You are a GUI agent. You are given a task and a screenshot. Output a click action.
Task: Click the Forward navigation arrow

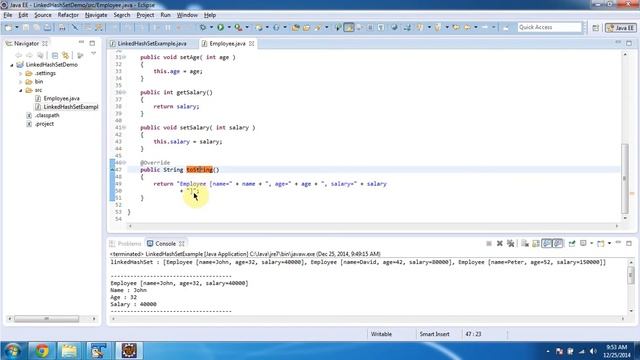[485, 27]
